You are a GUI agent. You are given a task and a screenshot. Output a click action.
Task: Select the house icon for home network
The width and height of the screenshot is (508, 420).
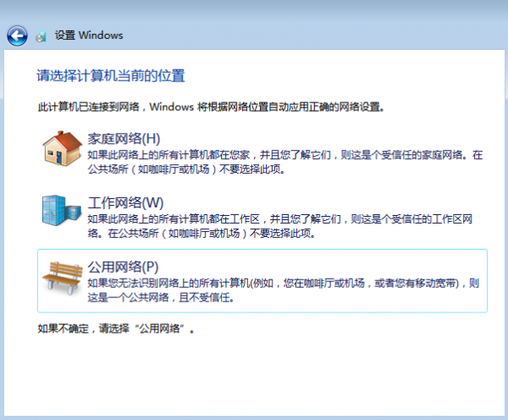click(62, 149)
